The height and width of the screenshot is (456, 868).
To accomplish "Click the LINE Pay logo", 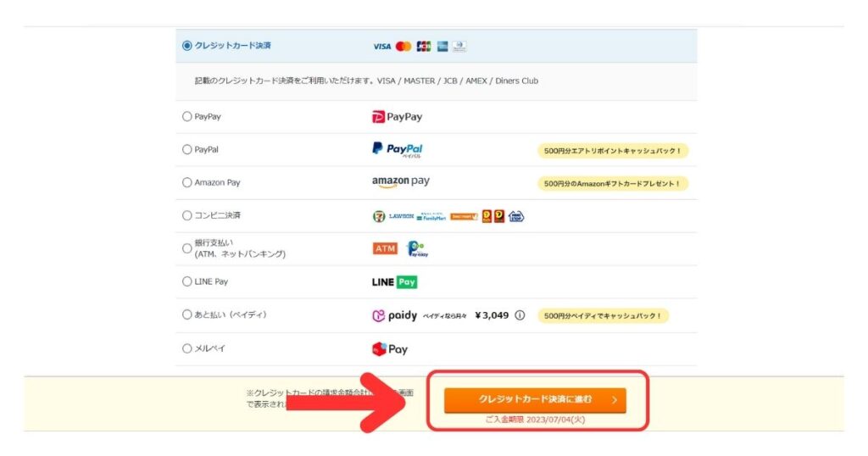I will click(x=395, y=282).
